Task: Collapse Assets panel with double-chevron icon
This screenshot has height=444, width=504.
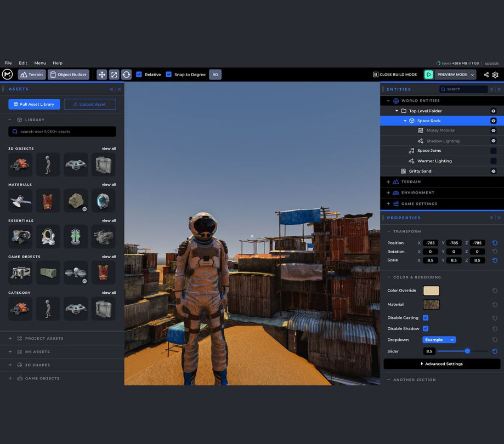Action: pos(111,89)
